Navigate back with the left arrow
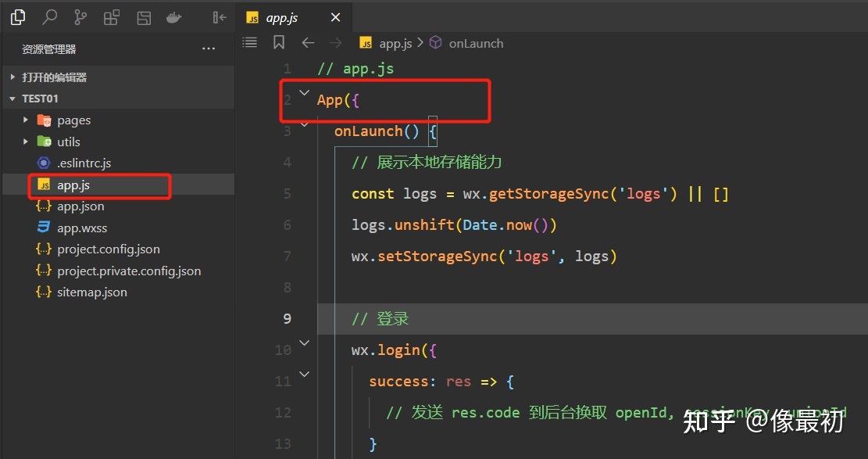 308,43
